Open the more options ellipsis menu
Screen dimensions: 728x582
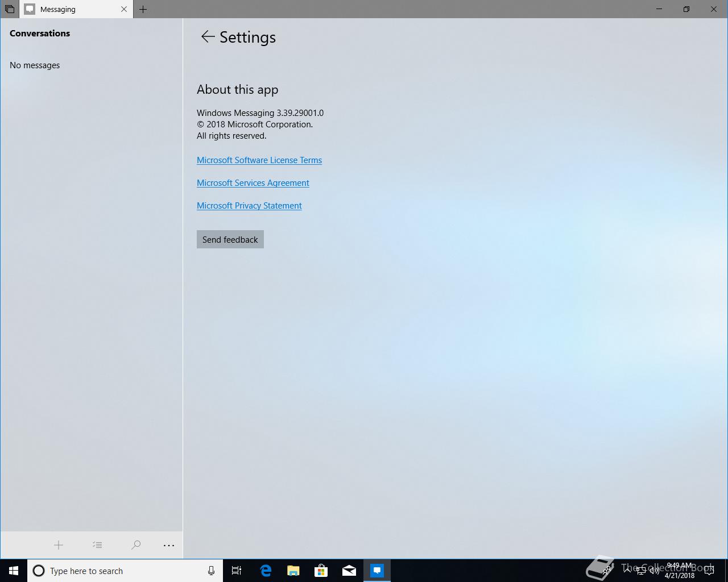click(x=169, y=545)
